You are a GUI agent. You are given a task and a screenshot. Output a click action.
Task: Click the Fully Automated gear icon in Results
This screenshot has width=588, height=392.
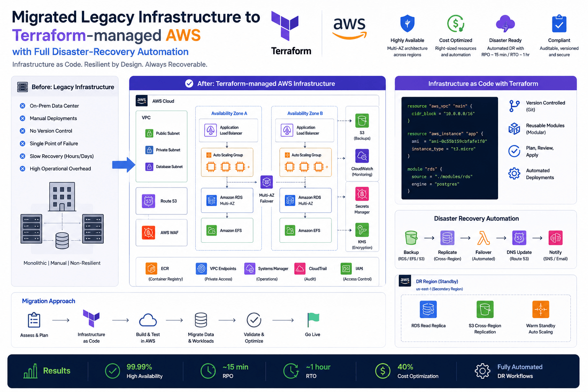pyautogui.click(x=482, y=371)
